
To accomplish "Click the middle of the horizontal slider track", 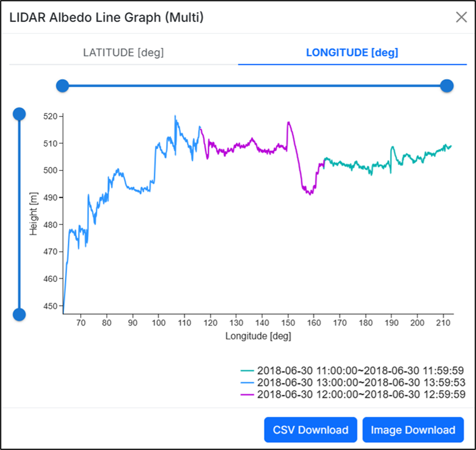I will 255,86.
